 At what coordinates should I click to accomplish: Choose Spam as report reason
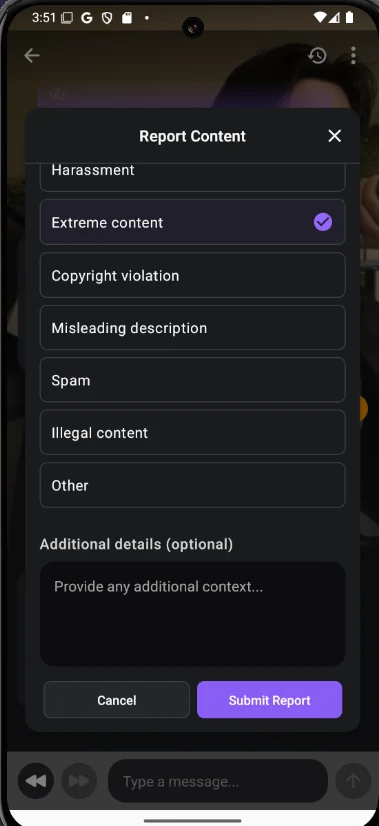(x=192, y=380)
